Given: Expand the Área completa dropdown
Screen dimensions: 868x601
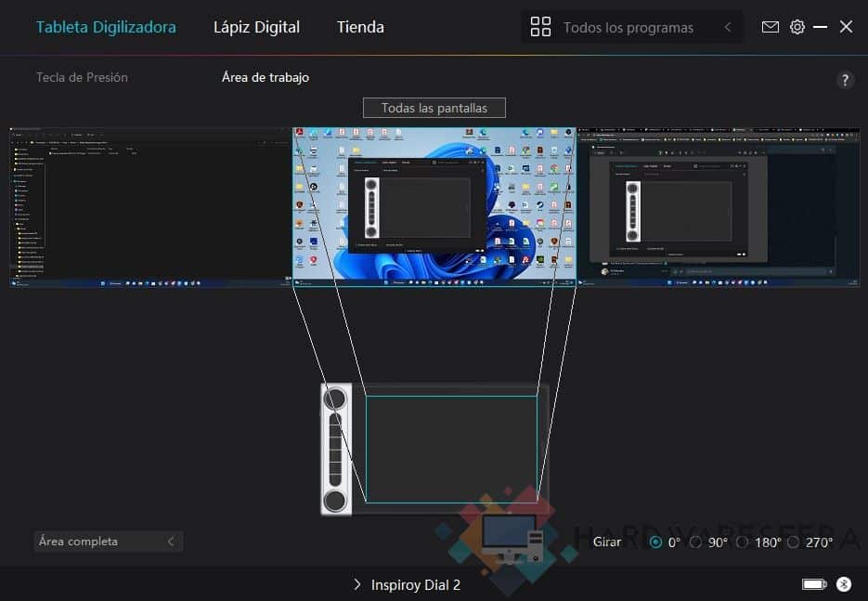Looking at the screenshot, I should tap(108, 542).
